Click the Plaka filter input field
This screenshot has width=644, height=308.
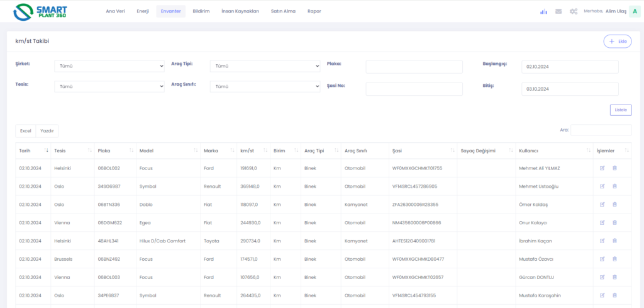click(x=414, y=67)
